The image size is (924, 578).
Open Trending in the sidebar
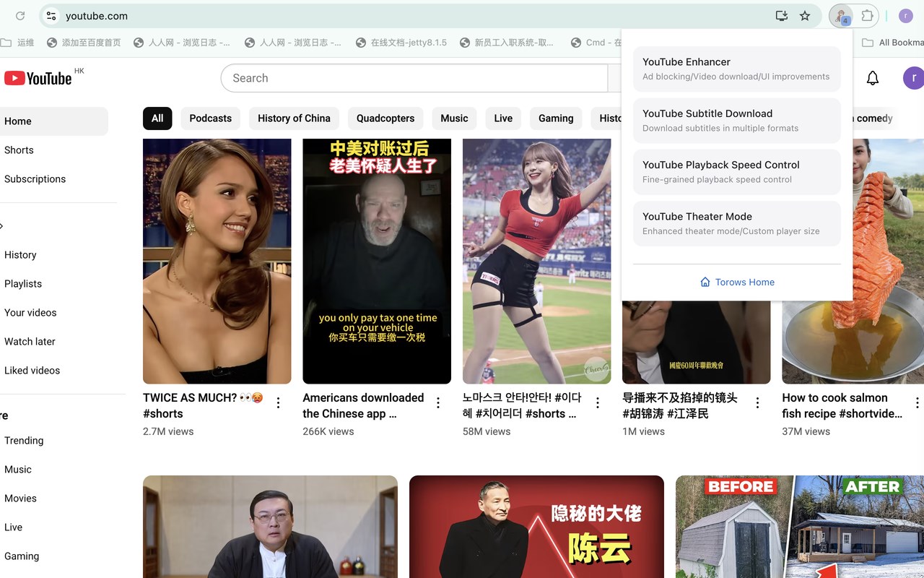(54, 441)
